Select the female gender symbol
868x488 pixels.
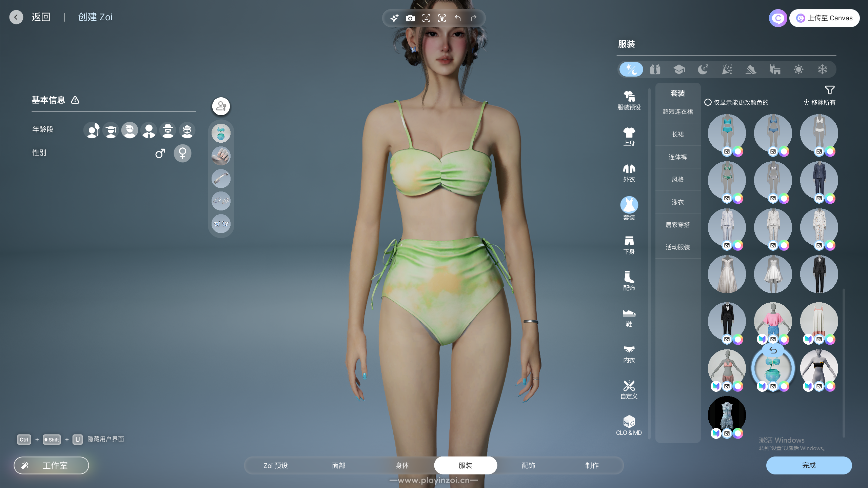(x=182, y=154)
